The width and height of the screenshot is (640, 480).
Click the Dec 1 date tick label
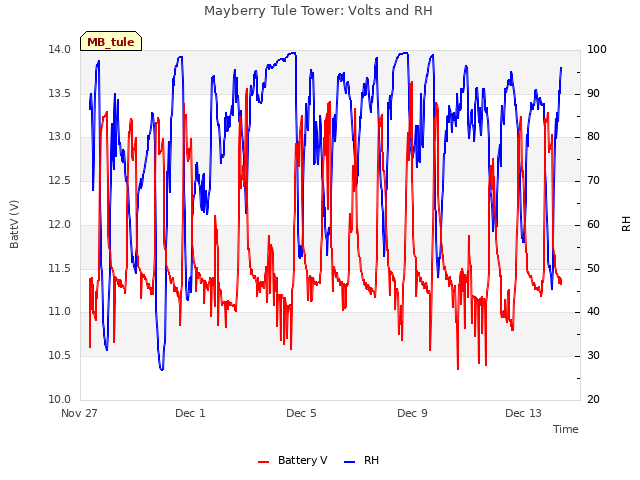tap(190, 413)
